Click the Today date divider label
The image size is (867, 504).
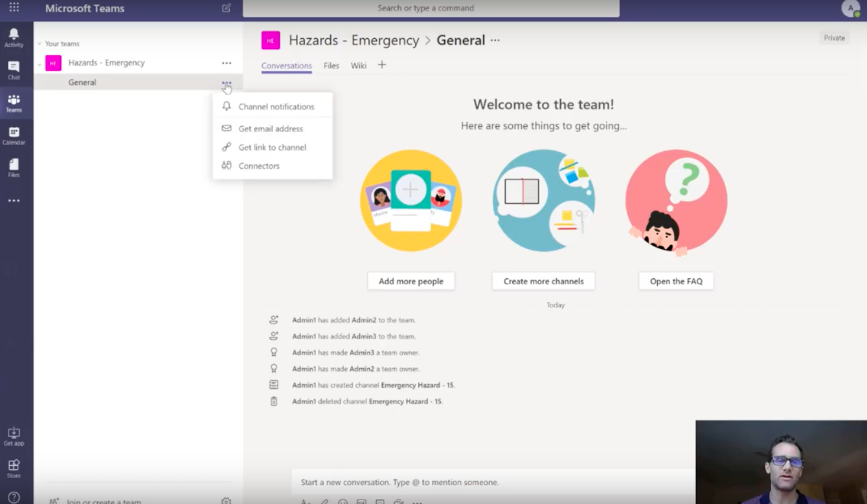(x=556, y=305)
